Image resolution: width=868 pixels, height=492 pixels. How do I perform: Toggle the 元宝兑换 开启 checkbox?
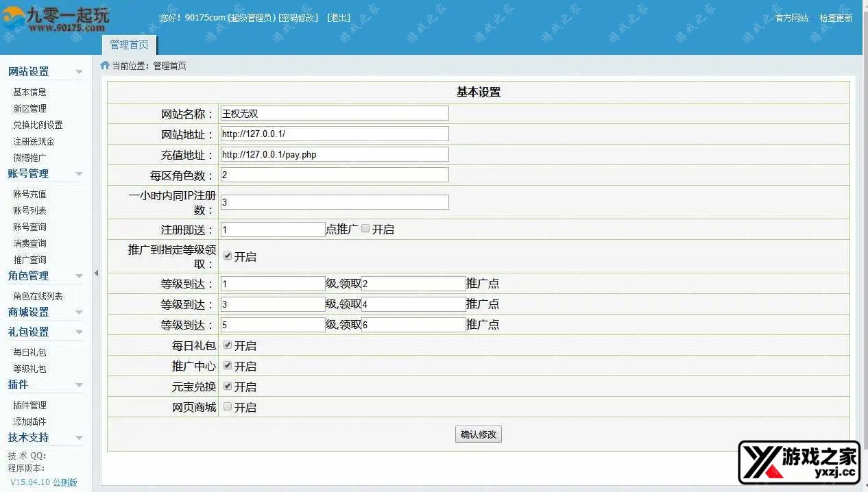(228, 386)
